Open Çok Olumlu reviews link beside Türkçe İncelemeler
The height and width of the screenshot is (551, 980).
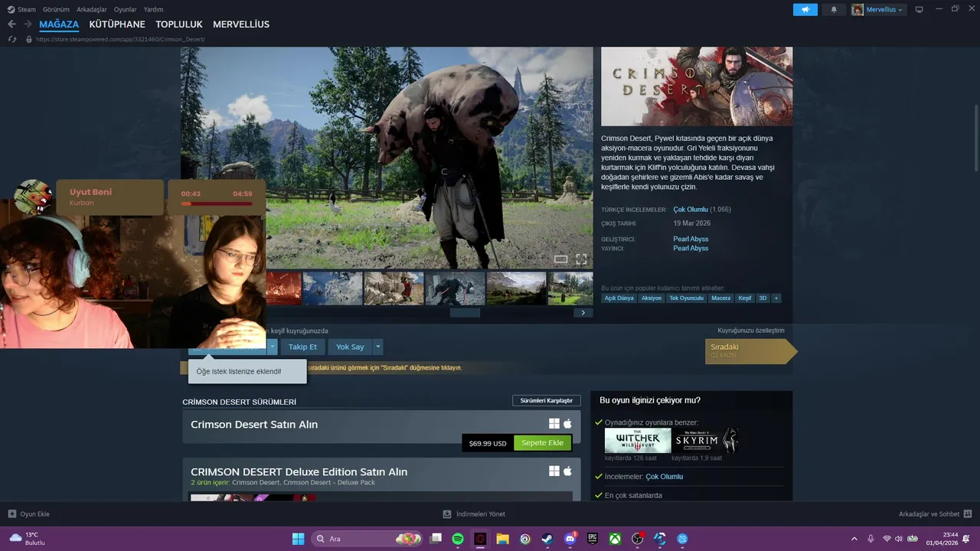click(691, 209)
